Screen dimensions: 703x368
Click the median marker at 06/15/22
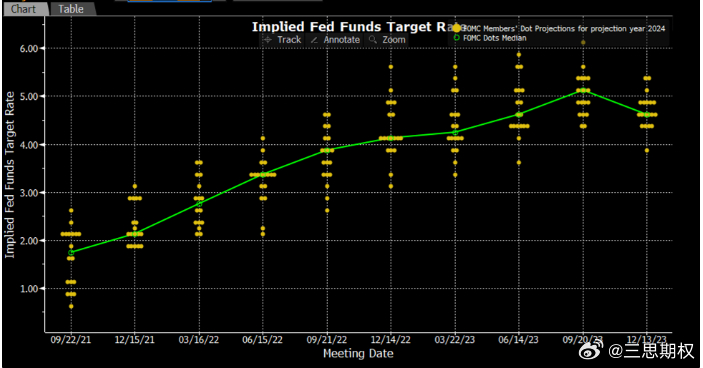[x=263, y=174]
